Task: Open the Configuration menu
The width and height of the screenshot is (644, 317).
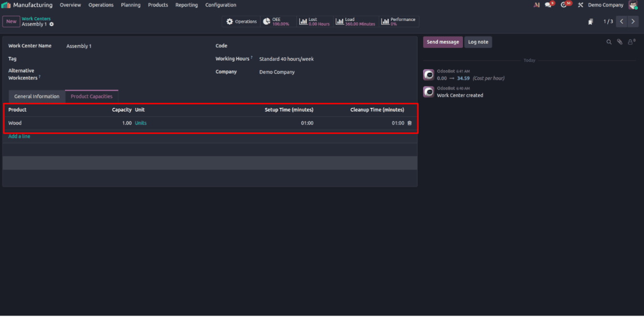Action: pos(220,5)
